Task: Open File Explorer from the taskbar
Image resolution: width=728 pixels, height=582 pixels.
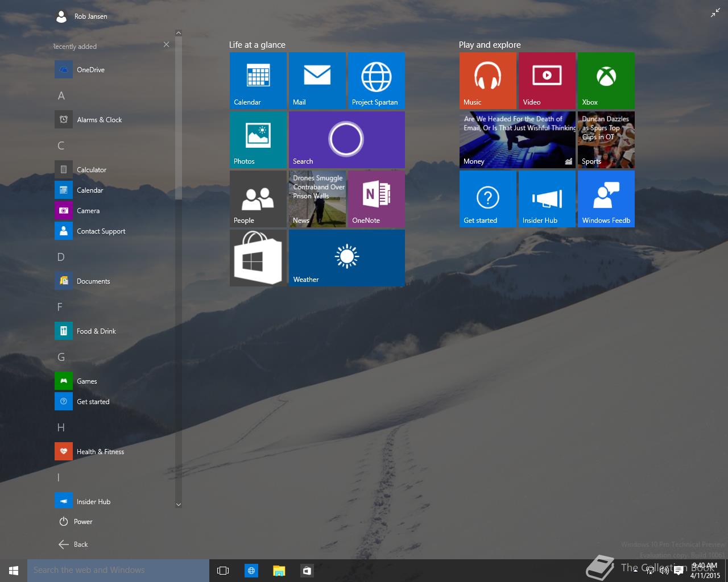Action: [x=279, y=571]
